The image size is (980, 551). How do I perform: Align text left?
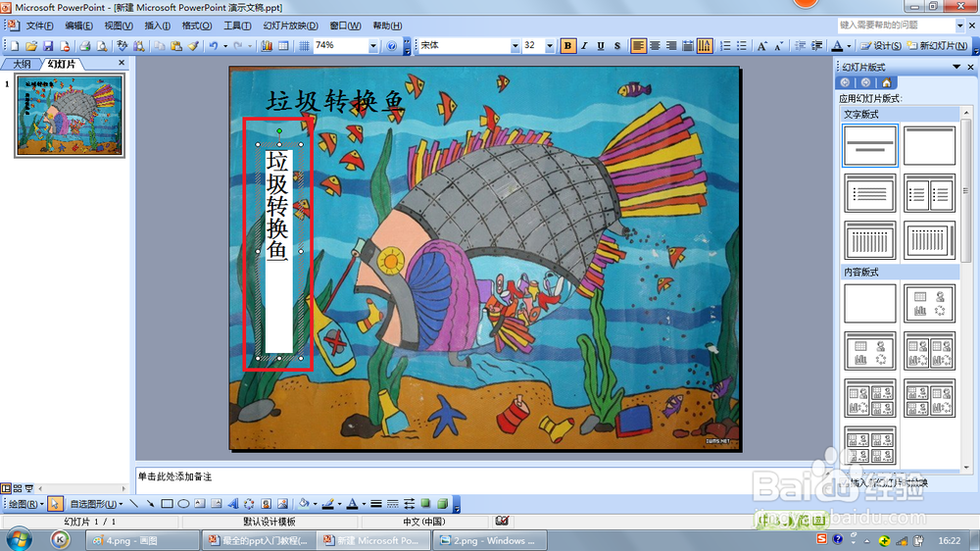[x=638, y=46]
